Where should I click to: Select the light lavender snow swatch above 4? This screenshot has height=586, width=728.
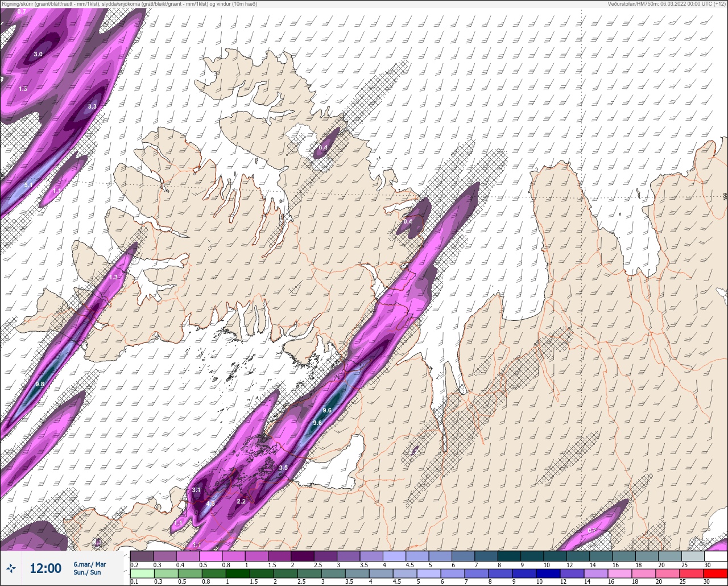394,556
